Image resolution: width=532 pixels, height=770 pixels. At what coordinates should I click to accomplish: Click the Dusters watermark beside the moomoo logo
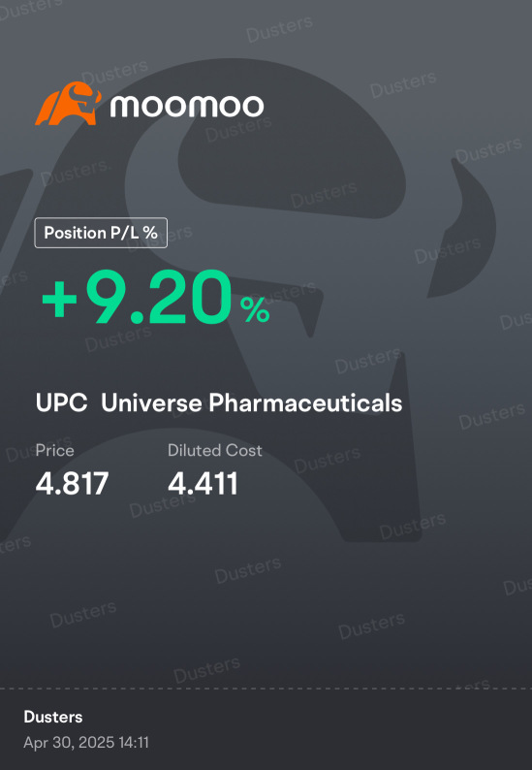[115, 73]
